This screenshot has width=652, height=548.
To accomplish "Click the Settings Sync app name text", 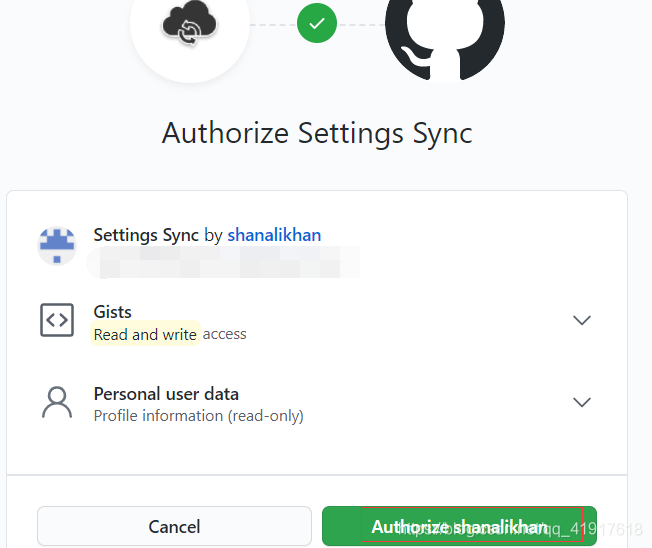I will 146,235.
